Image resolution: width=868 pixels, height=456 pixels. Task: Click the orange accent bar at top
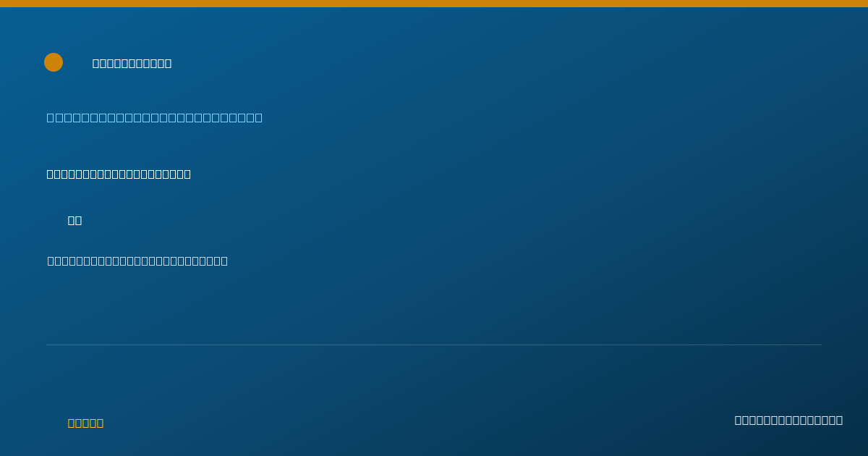[x=434, y=4]
